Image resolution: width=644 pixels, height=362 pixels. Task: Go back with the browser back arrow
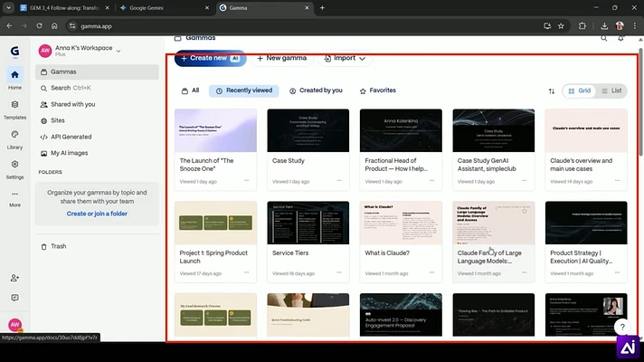click(x=9, y=26)
